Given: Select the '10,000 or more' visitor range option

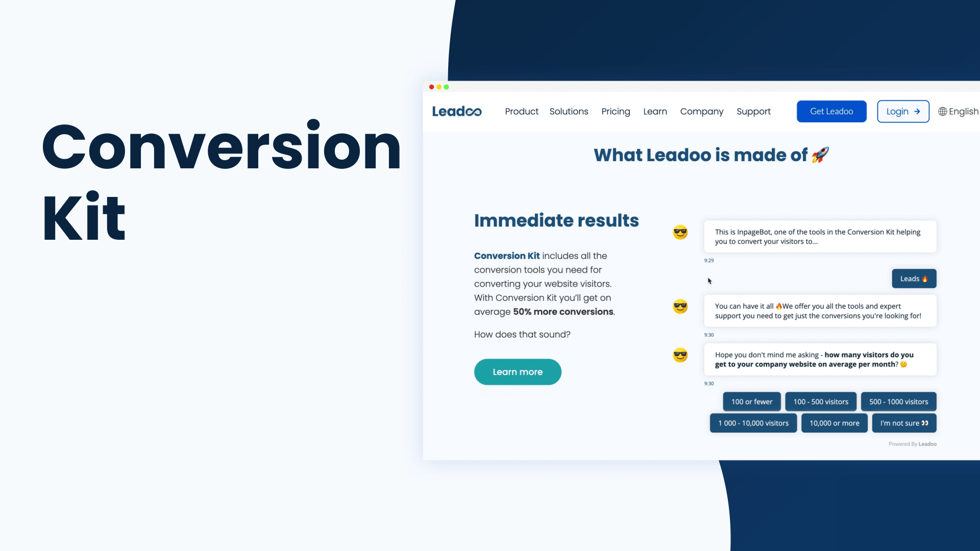Looking at the screenshot, I should pyautogui.click(x=834, y=422).
